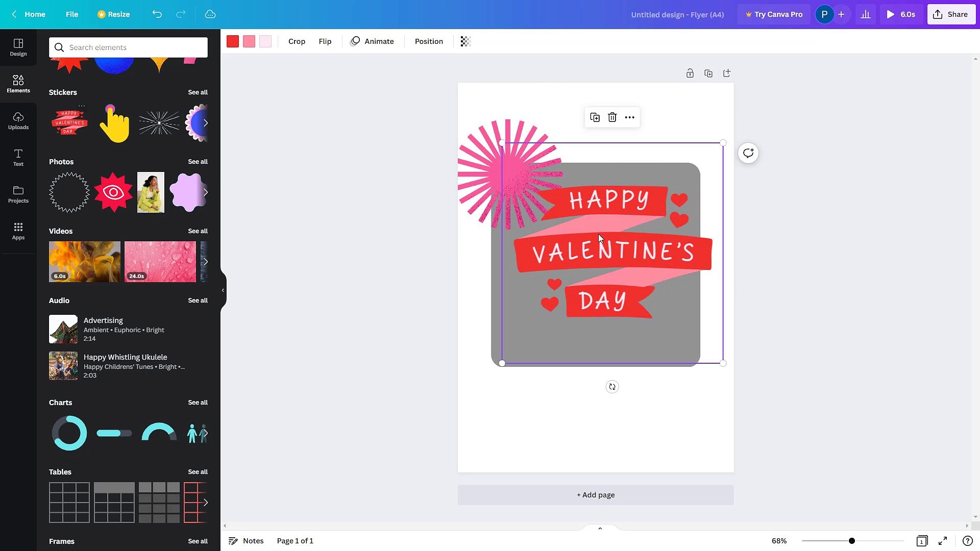
Task: Duplicate the selected sticker via floating toolbar
Action: click(x=595, y=117)
